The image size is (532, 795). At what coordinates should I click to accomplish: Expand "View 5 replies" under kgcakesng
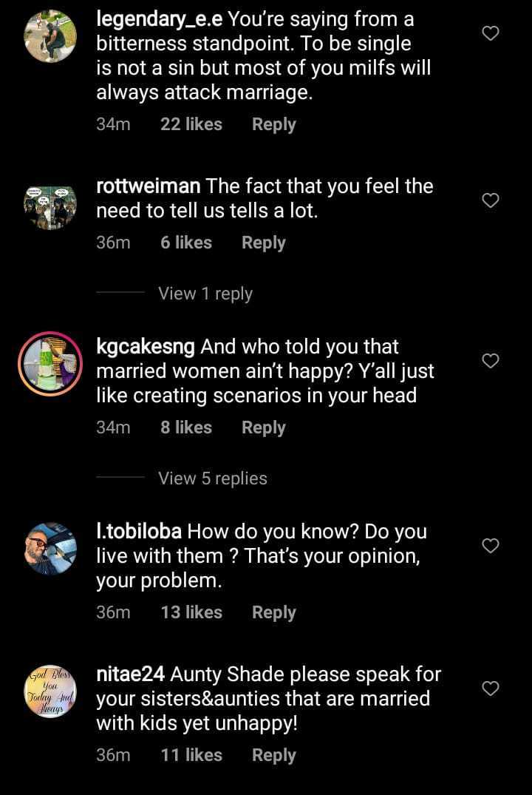(213, 478)
